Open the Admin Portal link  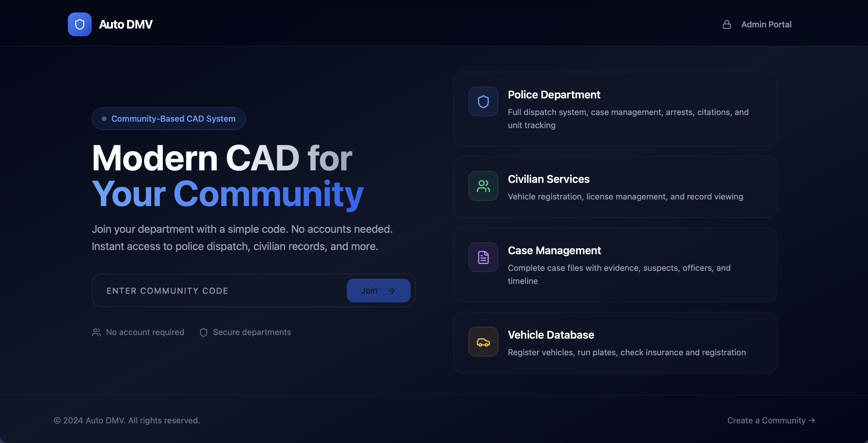(766, 25)
